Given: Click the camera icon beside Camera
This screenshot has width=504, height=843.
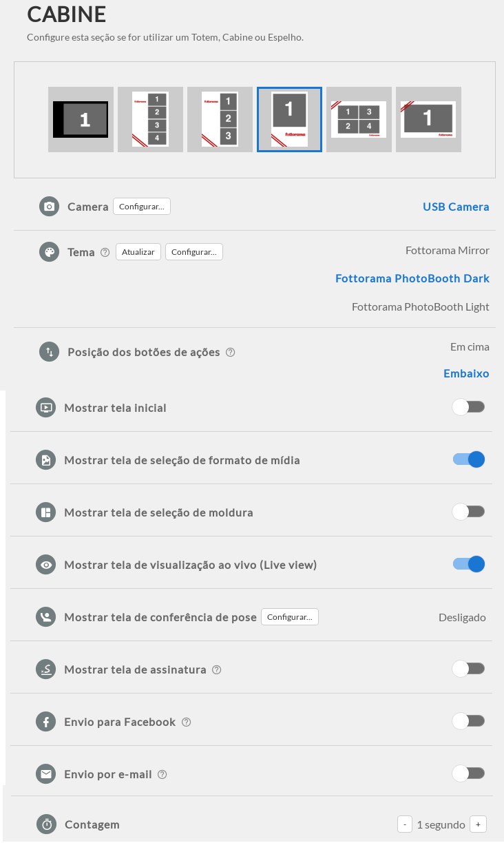Looking at the screenshot, I should pos(50,207).
